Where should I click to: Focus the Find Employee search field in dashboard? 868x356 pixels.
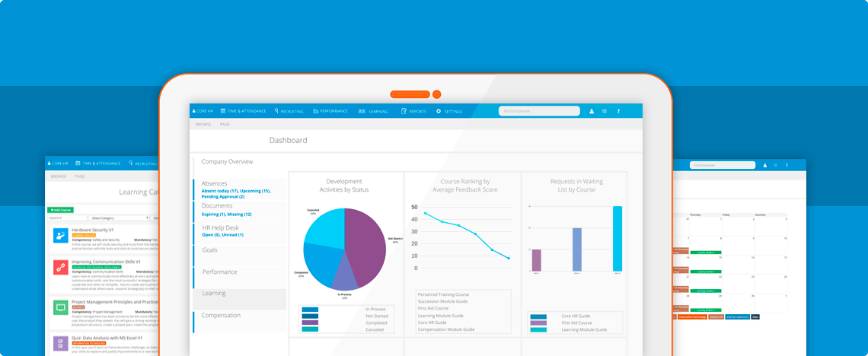tap(539, 111)
